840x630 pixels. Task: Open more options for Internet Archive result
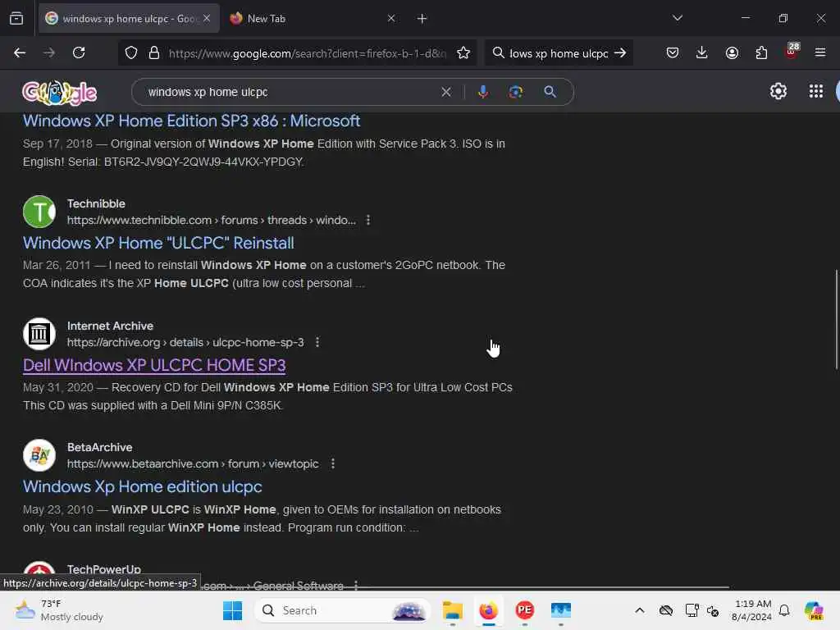click(317, 342)
